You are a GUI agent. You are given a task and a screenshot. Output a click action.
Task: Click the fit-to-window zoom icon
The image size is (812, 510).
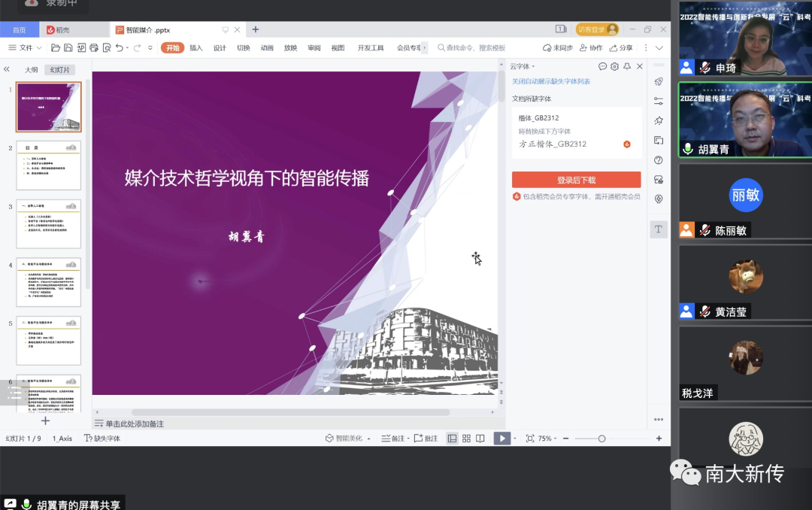point(529,438)
